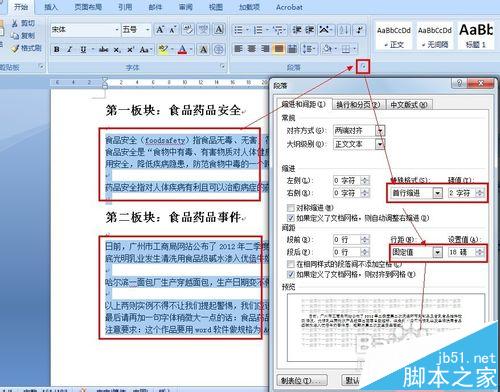Apply strikethrough formatting
500x392 pixels.
point(103,49)
